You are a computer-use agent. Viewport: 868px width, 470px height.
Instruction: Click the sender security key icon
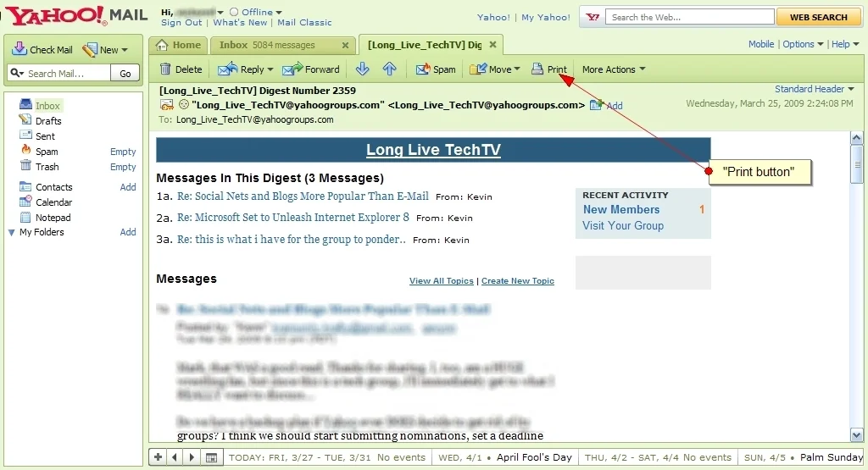[x=167, y=104]
